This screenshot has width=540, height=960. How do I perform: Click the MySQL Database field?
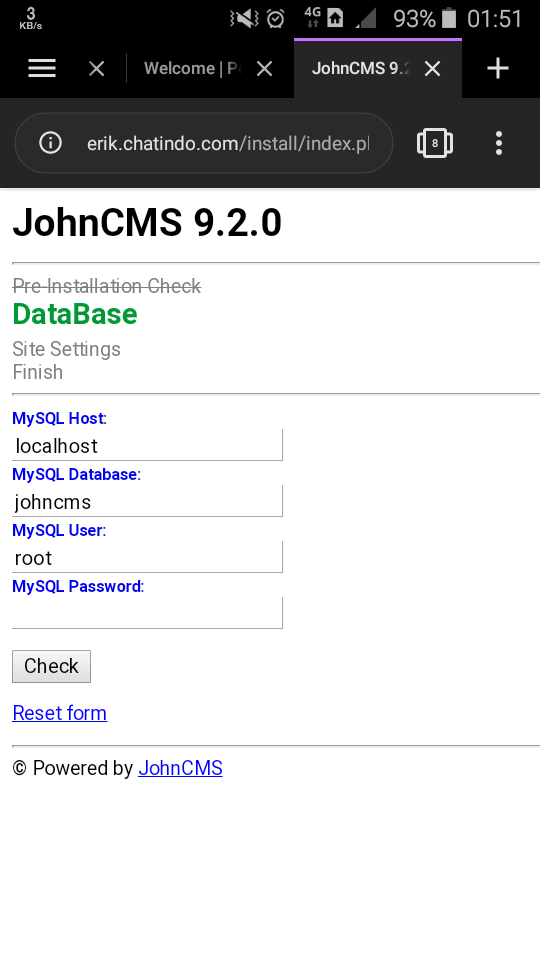[x=148, y=501]
